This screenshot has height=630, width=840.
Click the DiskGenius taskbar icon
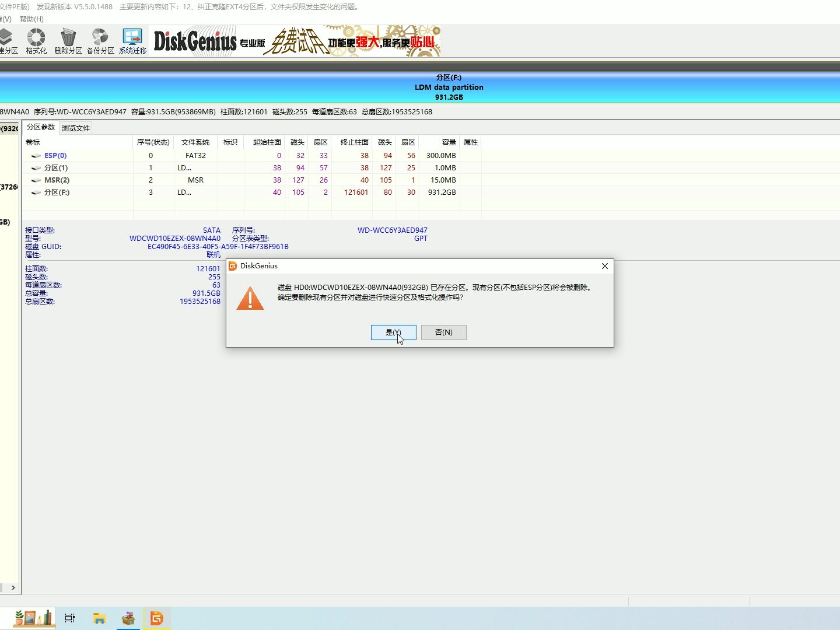[157, 618]
